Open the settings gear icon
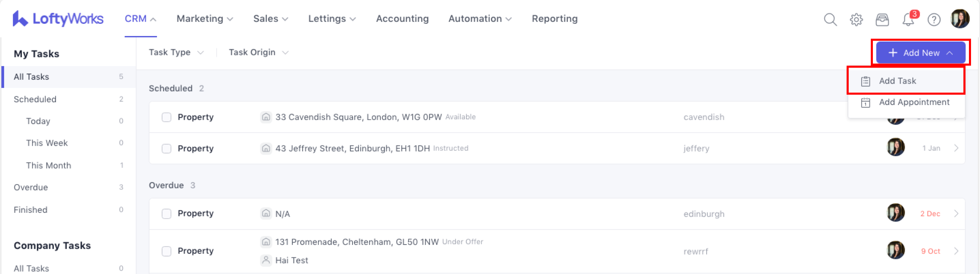This screenshot has width=980, height=274. 856,19
